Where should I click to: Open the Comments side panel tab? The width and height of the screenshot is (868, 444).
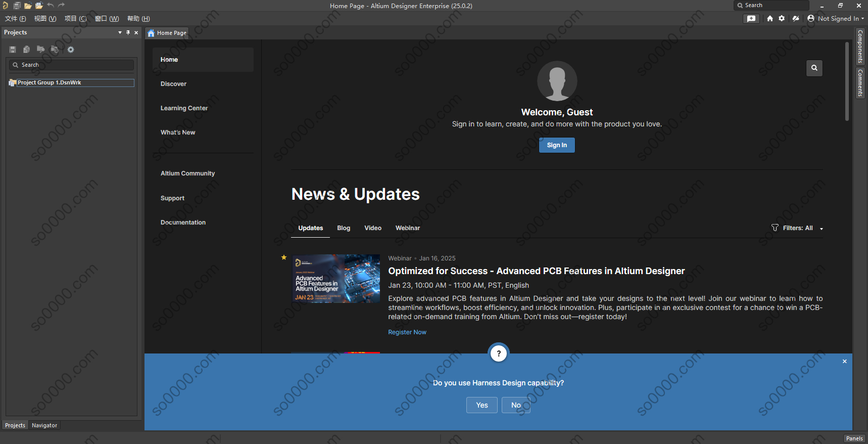coord(860,82)
